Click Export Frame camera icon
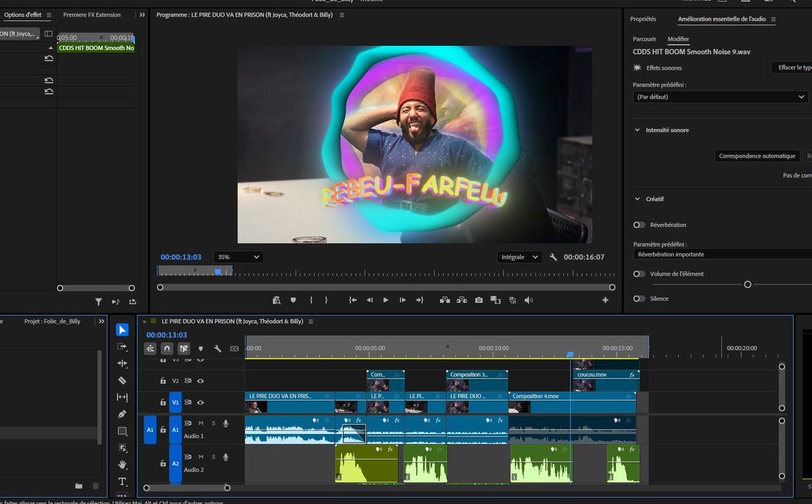Screen dimensions: 812x504 point(478,300)
